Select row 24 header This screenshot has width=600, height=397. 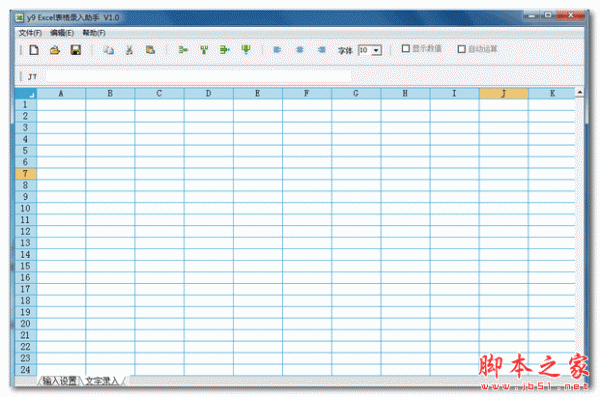pyautogui.click(x=26, y=370)
